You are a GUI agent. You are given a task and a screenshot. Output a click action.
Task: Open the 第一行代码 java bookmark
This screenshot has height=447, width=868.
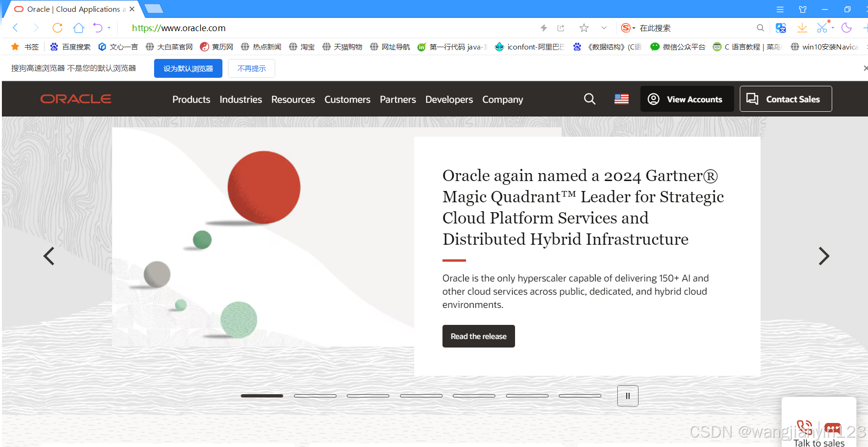(x=452, y=47)
